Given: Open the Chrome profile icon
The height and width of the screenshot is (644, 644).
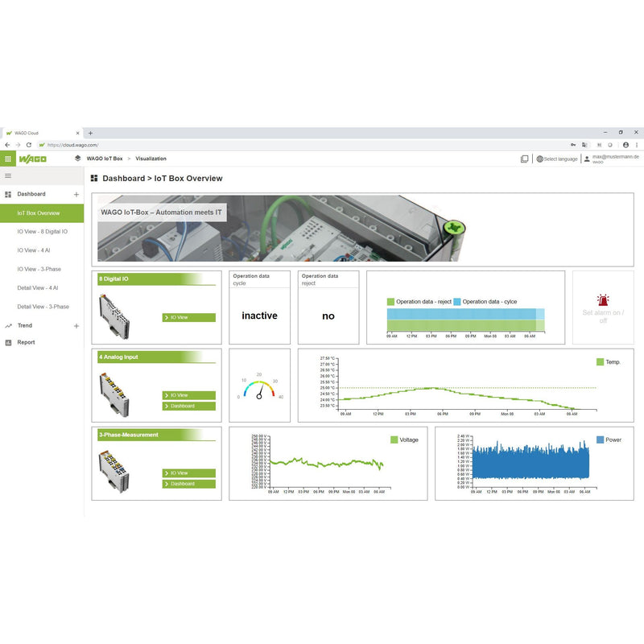Looking at the screenshot, I should [625, 145].
